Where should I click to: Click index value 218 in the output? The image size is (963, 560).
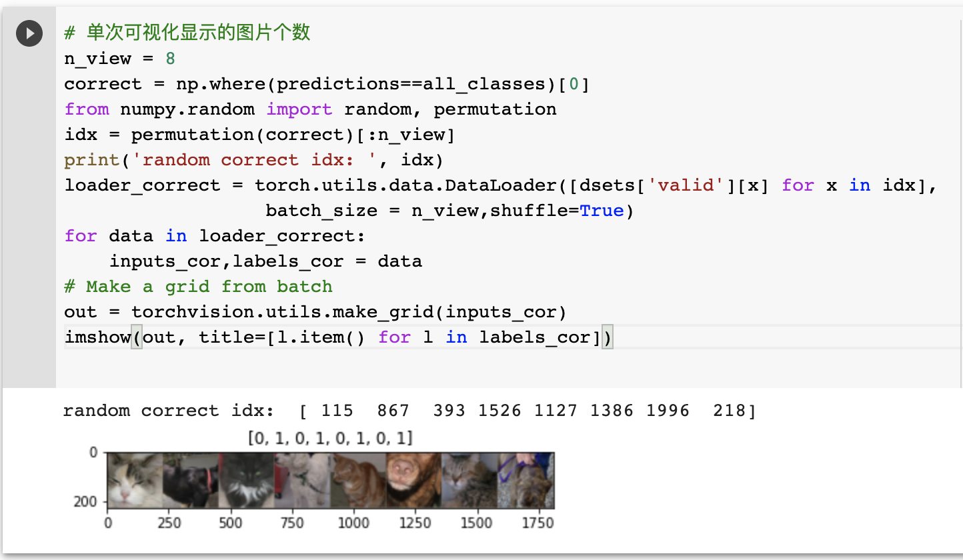[729, 410]
